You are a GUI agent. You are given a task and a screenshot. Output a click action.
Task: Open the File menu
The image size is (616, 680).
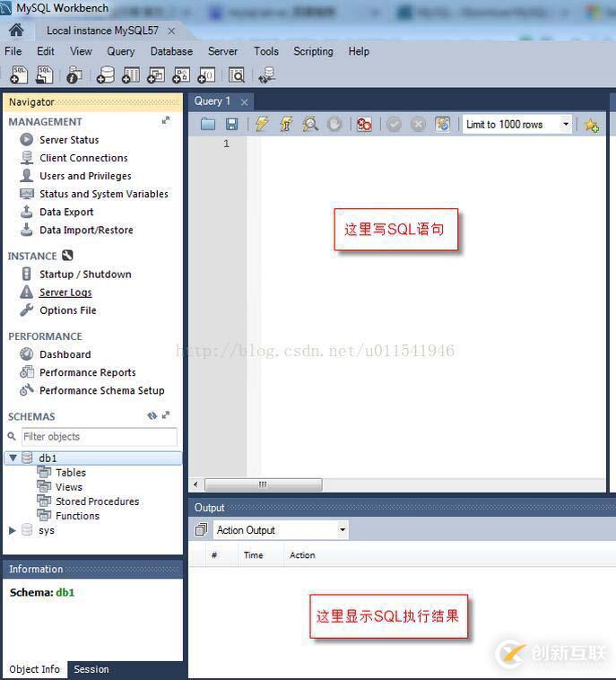(13, 51)
